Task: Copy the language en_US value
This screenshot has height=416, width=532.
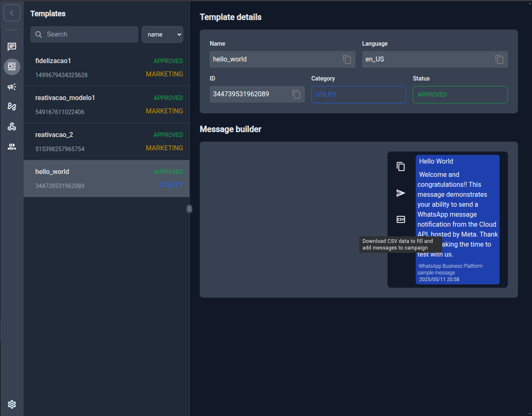Action: pyautogui.click(x=499, y=59)
